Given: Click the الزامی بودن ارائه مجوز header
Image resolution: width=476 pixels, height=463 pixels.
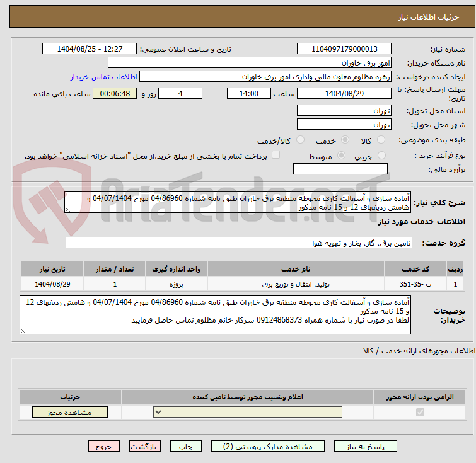Looking at the screenshot, I should tap(420, 397).
